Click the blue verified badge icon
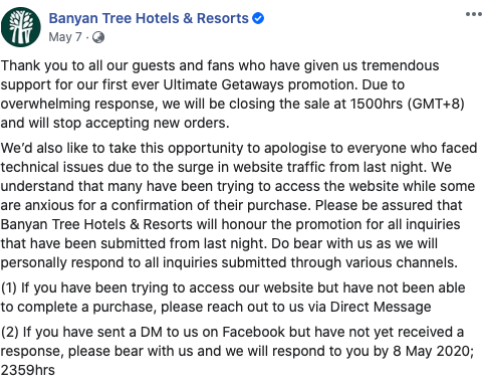489x387 pixels. click(258, 18)
